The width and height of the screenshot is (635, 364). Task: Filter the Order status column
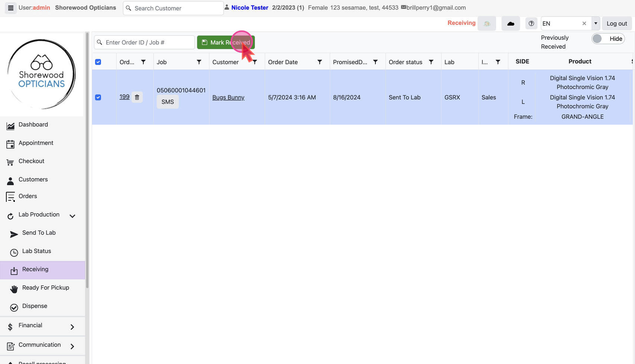[x=431, y=62]
